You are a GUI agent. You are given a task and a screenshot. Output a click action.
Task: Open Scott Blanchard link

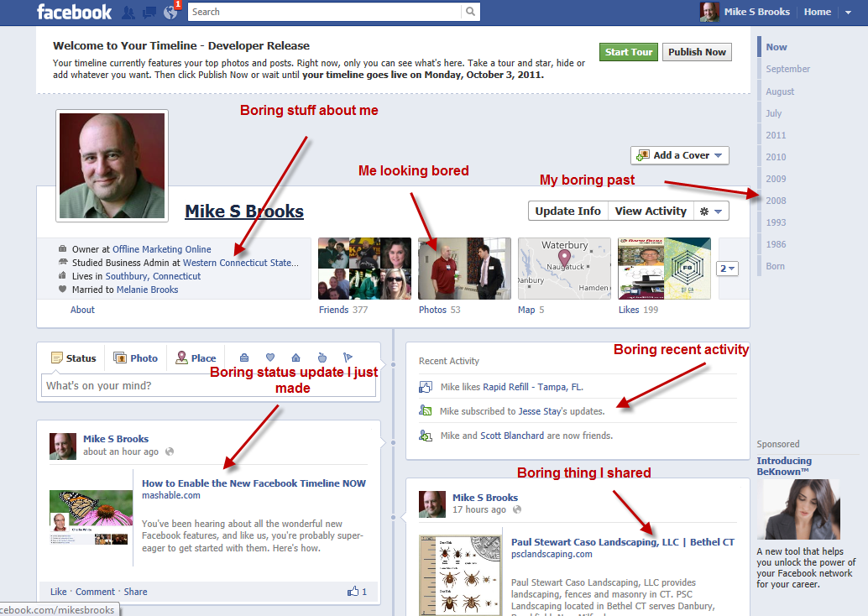click(x=512, y=436)
